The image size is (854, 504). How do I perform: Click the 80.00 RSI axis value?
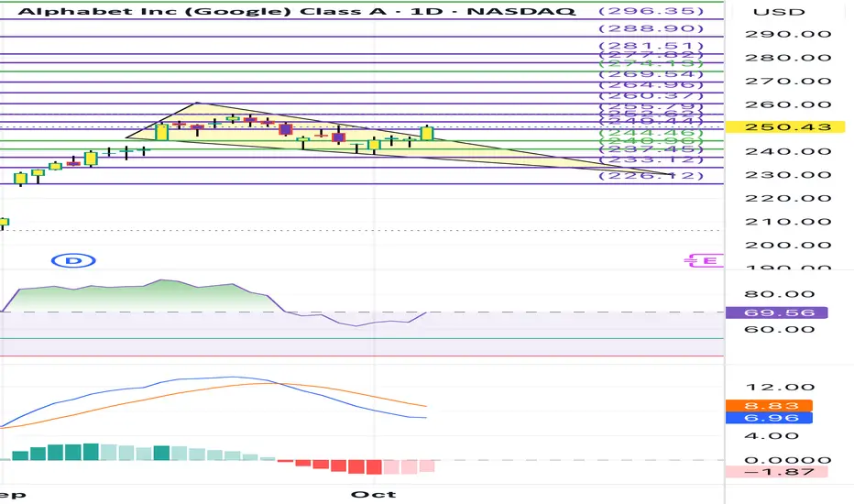(780, 294)
